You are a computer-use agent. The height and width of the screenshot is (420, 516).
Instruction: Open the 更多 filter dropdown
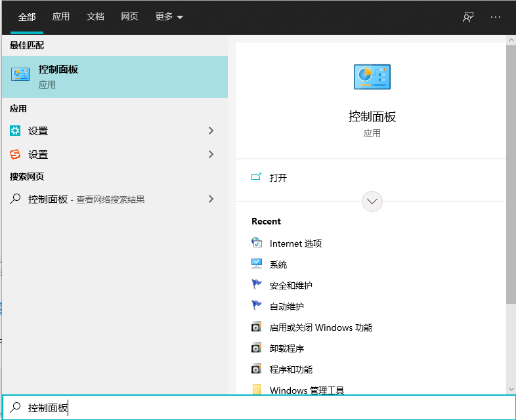(169, 17)
